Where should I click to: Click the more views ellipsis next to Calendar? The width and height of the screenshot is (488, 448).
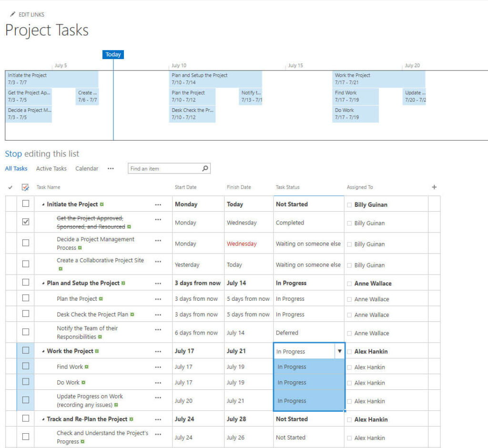tap(111, 168)
